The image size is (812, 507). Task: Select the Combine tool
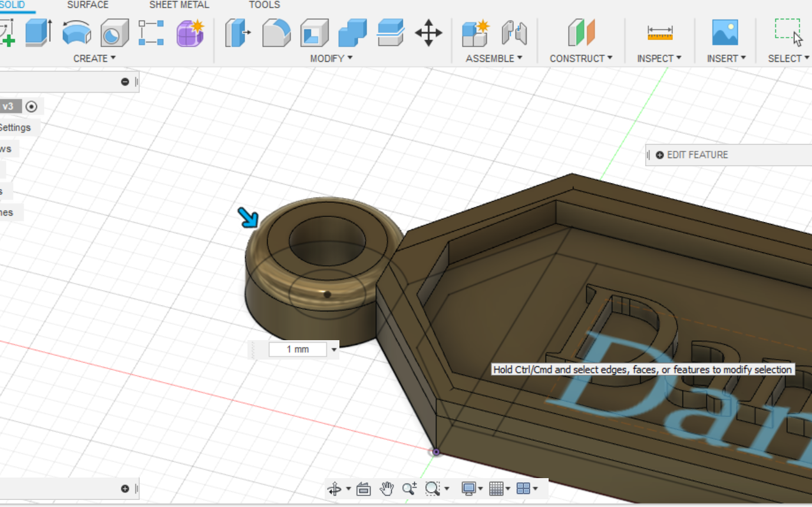pos(352,33)
